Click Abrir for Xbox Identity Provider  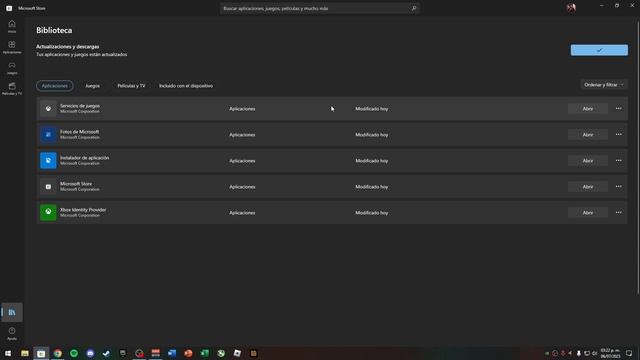(588, 213)
